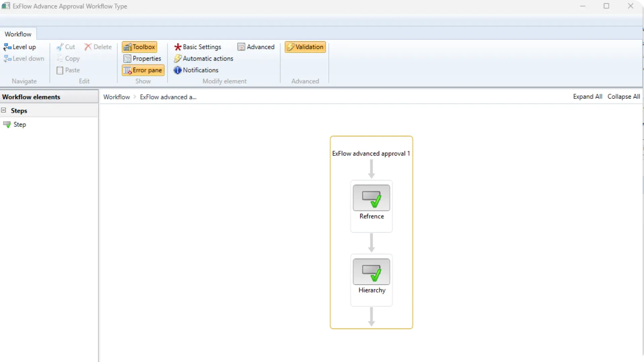Click Workflow in the breadcrumb path

[x=116, y=97]
